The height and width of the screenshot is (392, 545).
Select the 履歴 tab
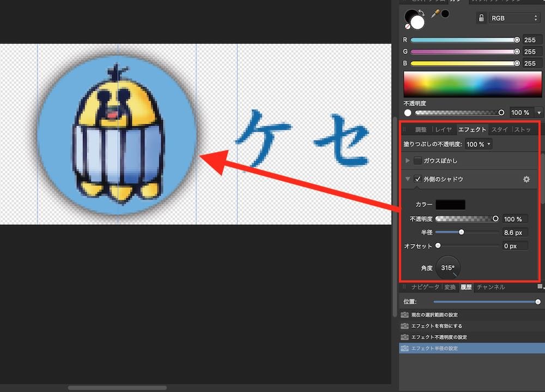[466, 287]
